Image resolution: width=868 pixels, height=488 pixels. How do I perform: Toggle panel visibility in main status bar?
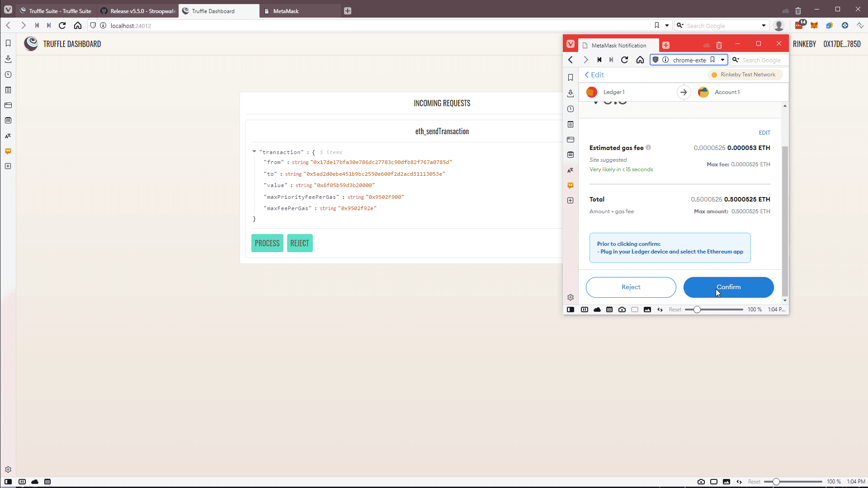pos(8,482)
